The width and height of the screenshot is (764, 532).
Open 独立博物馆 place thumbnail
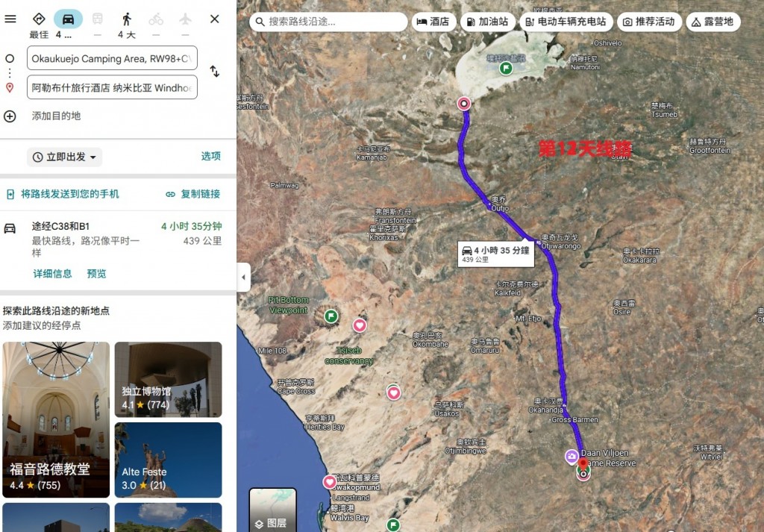point(168,380)
